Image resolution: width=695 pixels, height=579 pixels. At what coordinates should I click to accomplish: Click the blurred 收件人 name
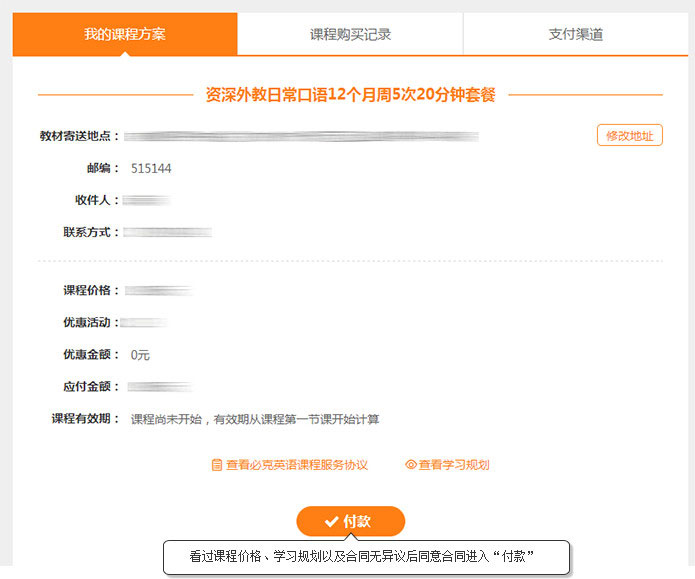coord(150,200)
